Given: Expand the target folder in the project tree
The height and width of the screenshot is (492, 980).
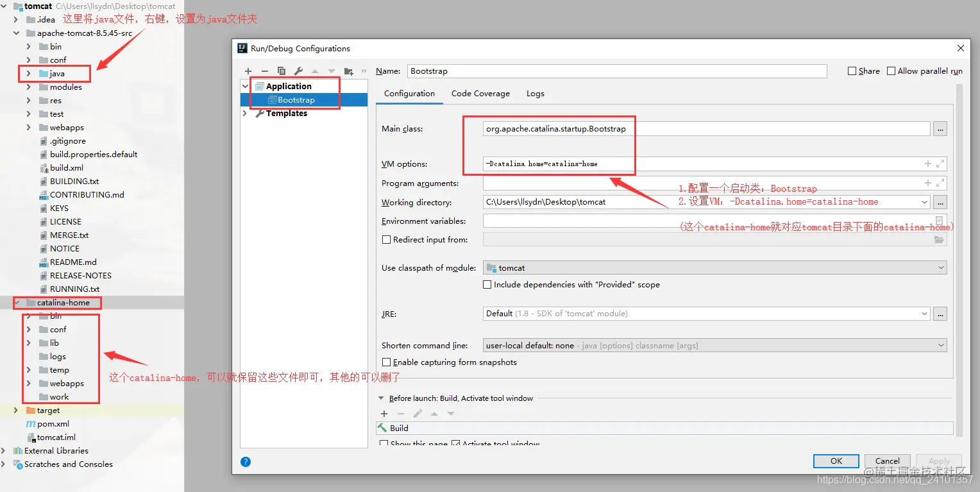Looking at the screenshot, I should click(16, 411).
